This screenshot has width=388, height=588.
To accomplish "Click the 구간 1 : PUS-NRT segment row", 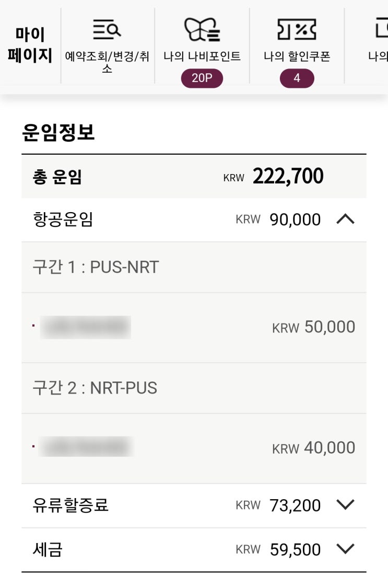I will click(96, 267).
